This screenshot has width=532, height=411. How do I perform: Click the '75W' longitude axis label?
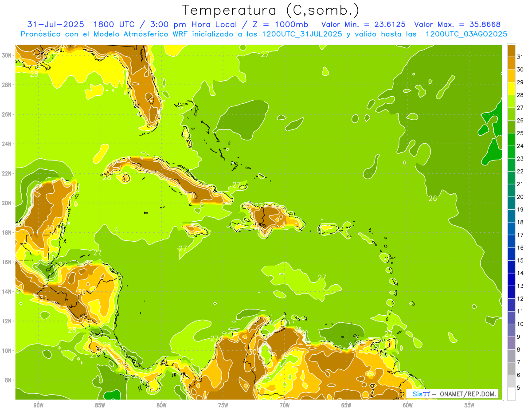click(x=223, y=405)
